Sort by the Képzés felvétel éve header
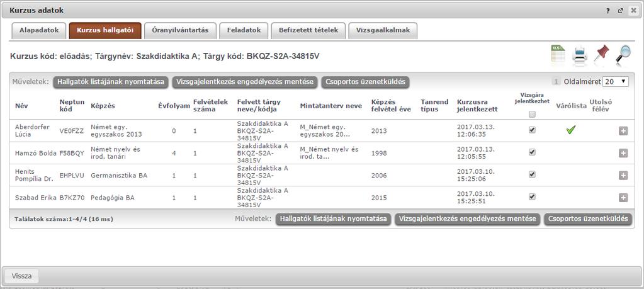 [x=391, y=106]
